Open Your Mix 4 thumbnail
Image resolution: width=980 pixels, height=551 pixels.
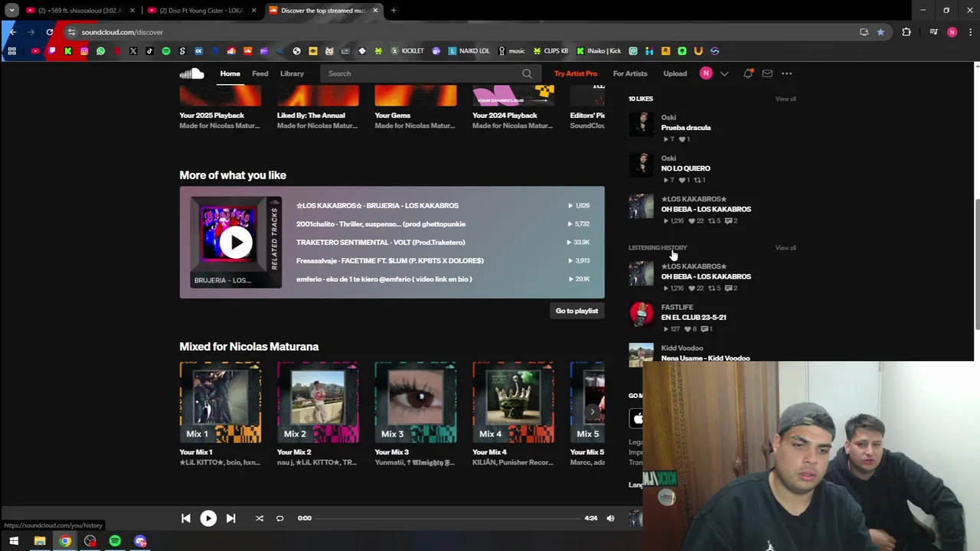click(513, 403)
